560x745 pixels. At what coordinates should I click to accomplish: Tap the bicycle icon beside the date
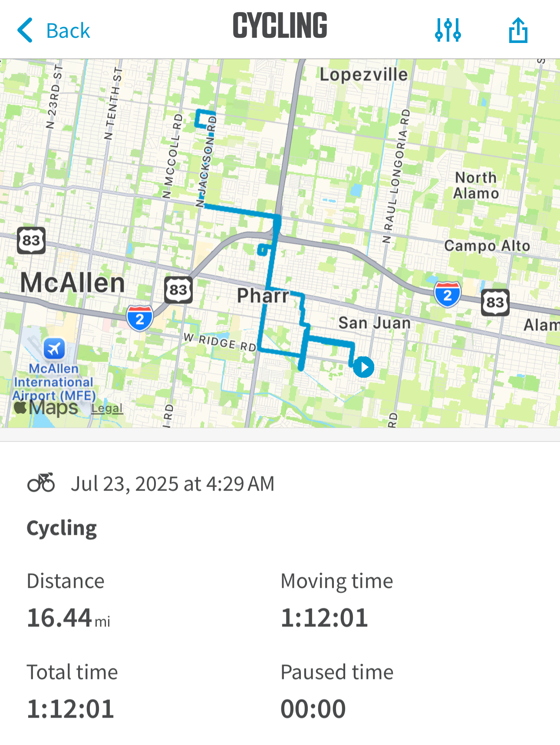[41, 483]
